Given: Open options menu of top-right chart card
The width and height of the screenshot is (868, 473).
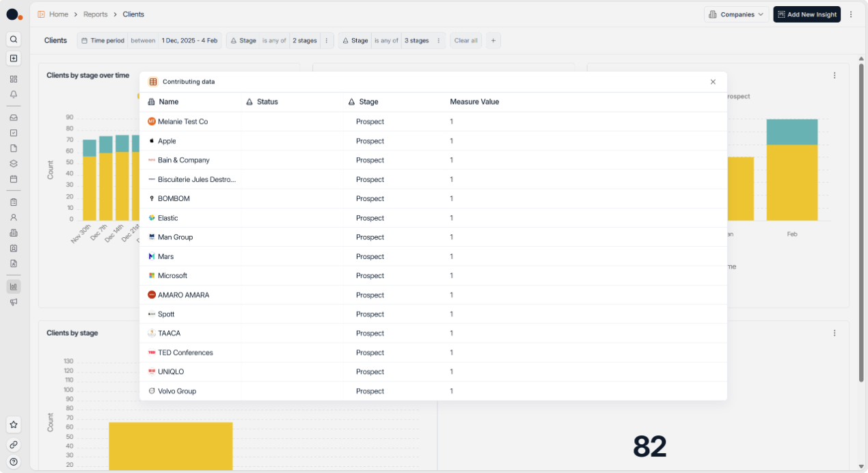Looking at the screenshot, I should (835, 75).
